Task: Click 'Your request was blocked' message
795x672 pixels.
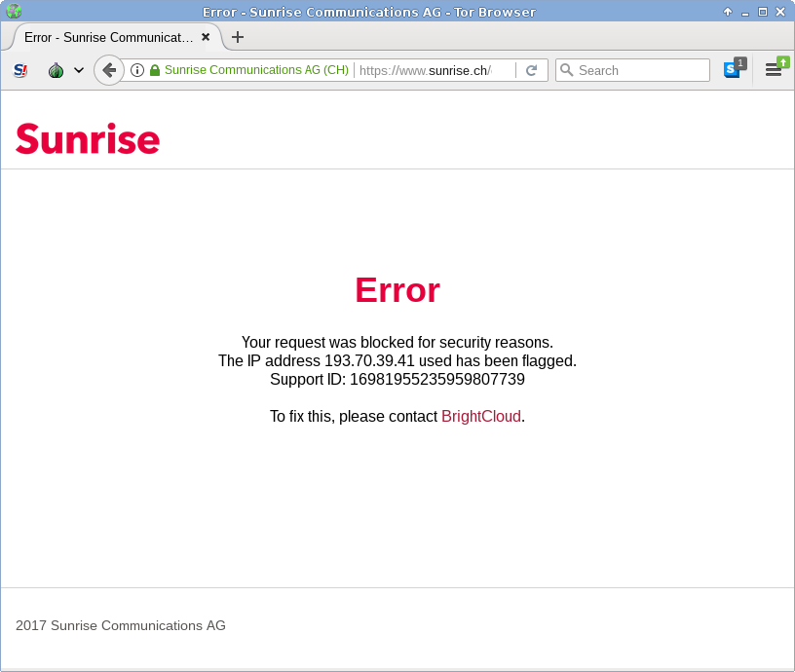Action: click(x=397, y=342)
